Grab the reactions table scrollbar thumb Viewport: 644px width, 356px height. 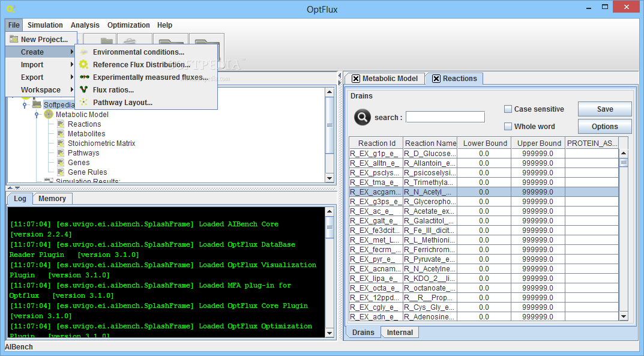624,163
